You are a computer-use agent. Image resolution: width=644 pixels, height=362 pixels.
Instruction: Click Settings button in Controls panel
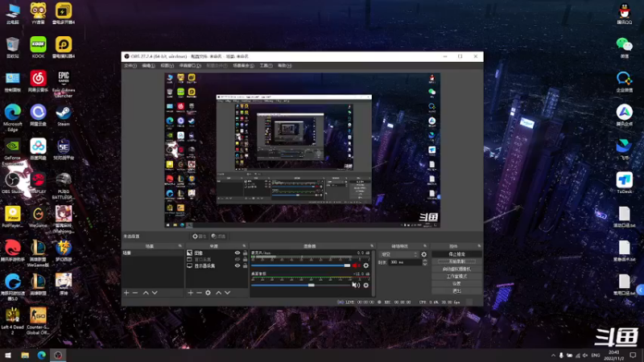coord(456,284)
